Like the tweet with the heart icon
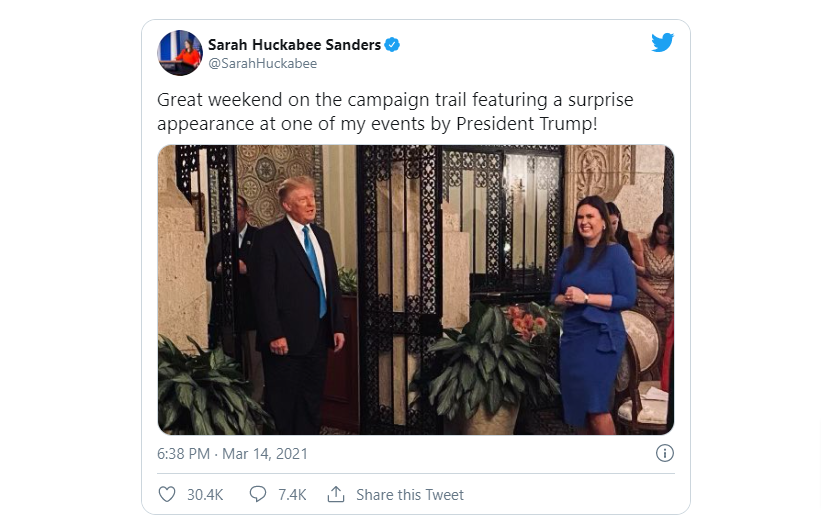 [x=167, y=494]
